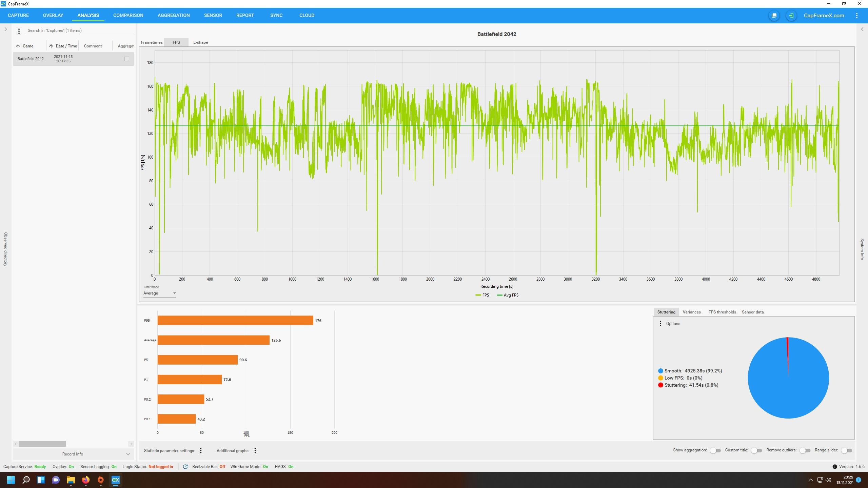Switch to SENSOR tab
This screenshot has height=488, width=868.
[213, 15]
